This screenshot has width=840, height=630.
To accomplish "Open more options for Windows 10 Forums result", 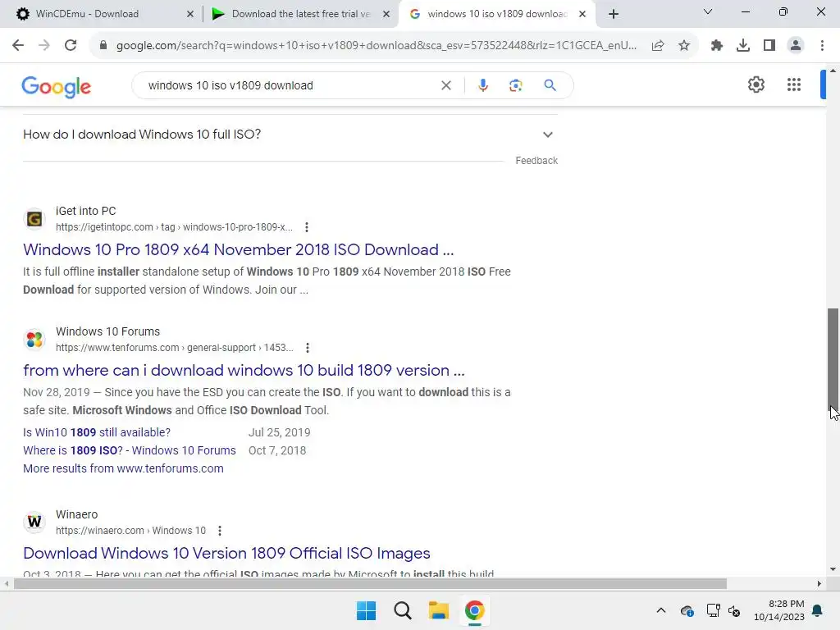I will pyautogui.click(x=308, y=348).
